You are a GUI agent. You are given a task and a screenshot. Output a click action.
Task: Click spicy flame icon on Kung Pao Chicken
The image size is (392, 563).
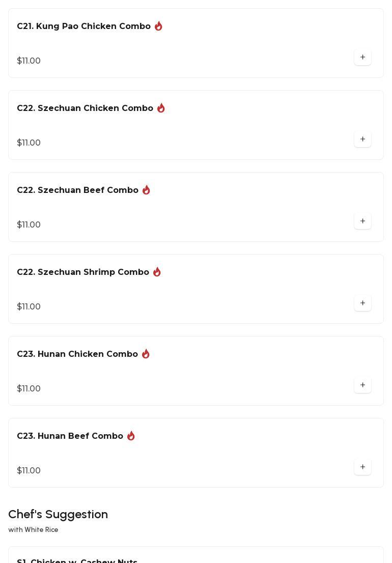(158, 26)
